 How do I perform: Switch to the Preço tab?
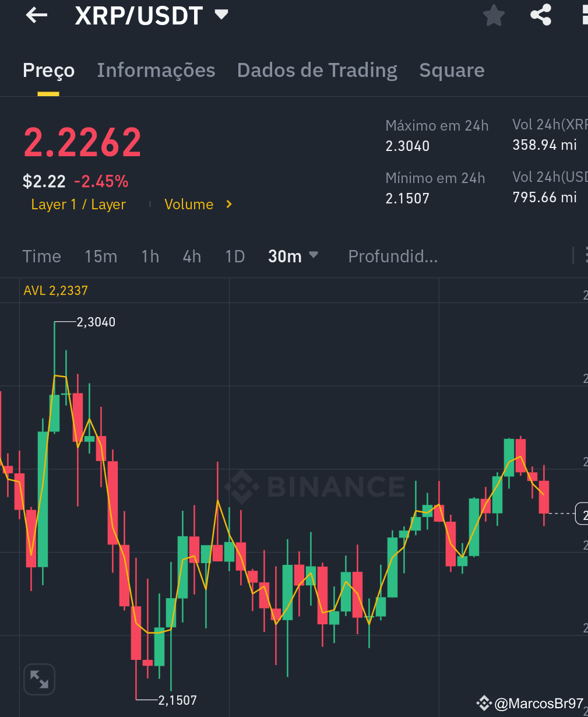tap(48, 71)
